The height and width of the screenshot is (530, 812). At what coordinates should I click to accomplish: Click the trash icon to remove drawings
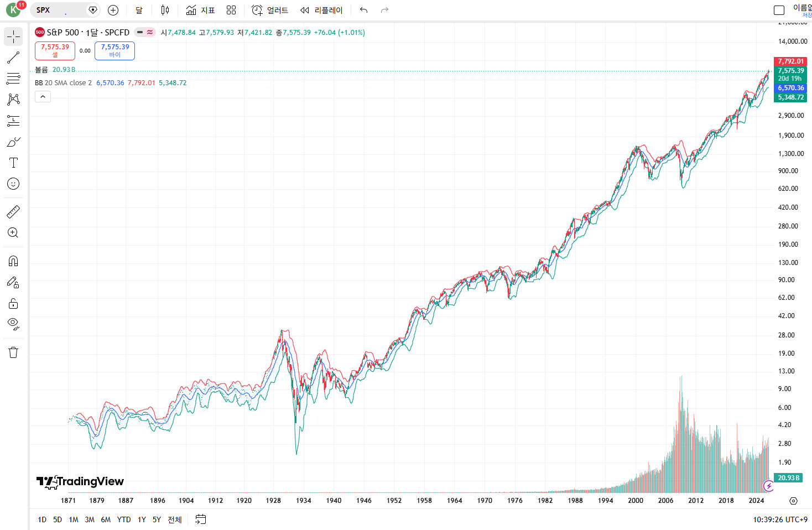(13, 352)
